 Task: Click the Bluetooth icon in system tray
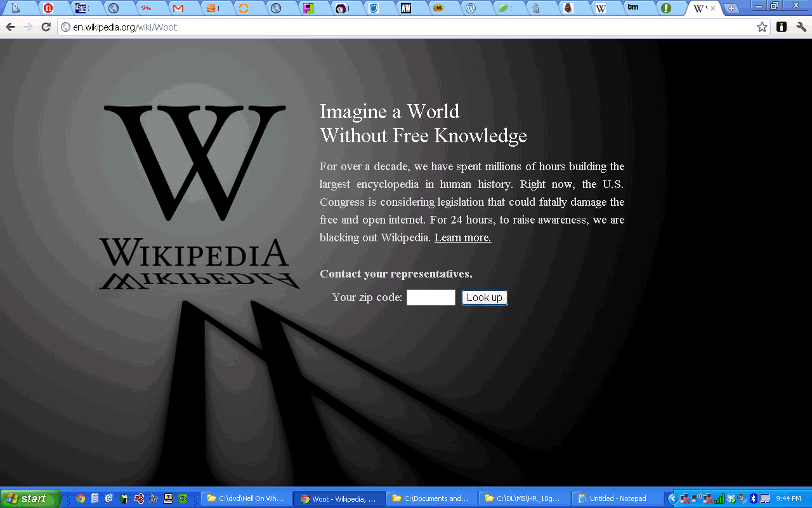754,498
